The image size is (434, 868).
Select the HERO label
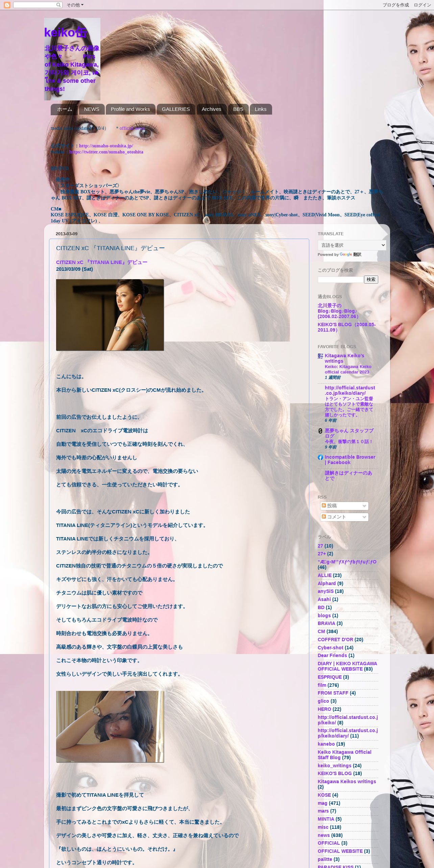[324, 709]
